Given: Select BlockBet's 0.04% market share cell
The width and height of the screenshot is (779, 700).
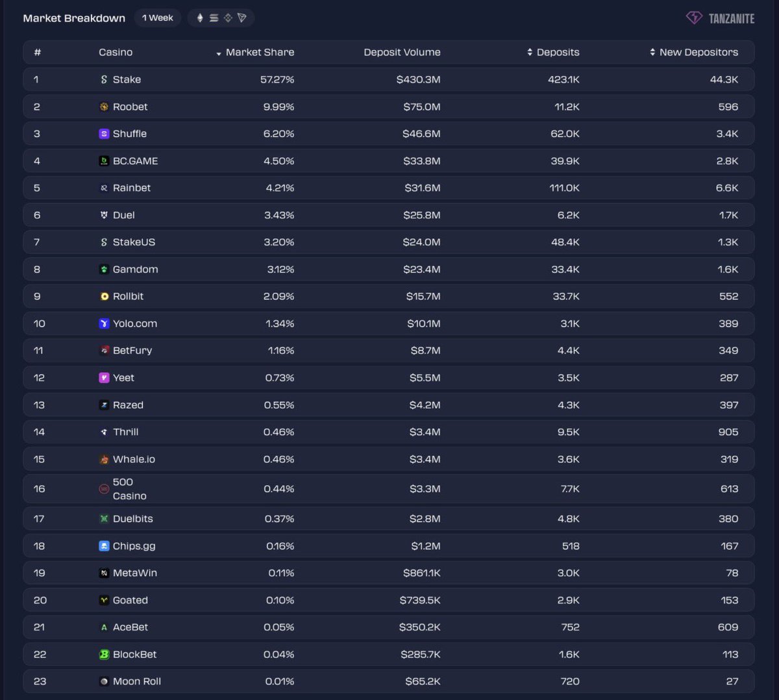Looking at the screenshot, I should pos(278,655).
